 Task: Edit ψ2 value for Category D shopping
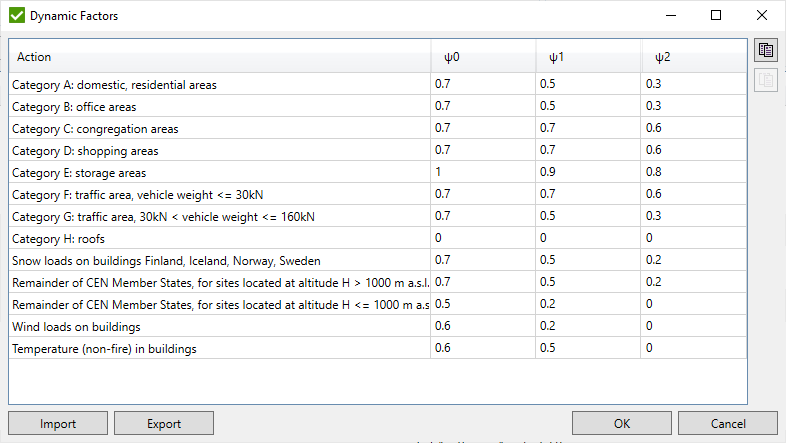pyautogui.click(x=693, y=151)
